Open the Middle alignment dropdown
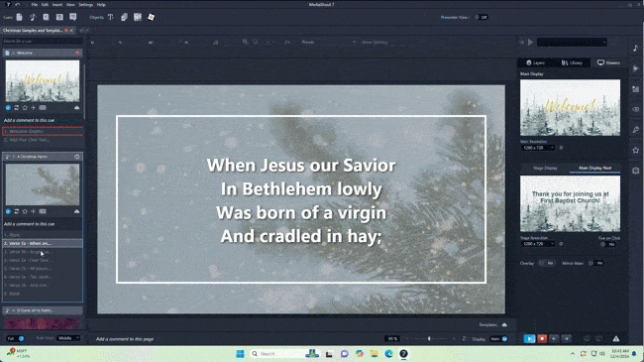 [68, 338]
